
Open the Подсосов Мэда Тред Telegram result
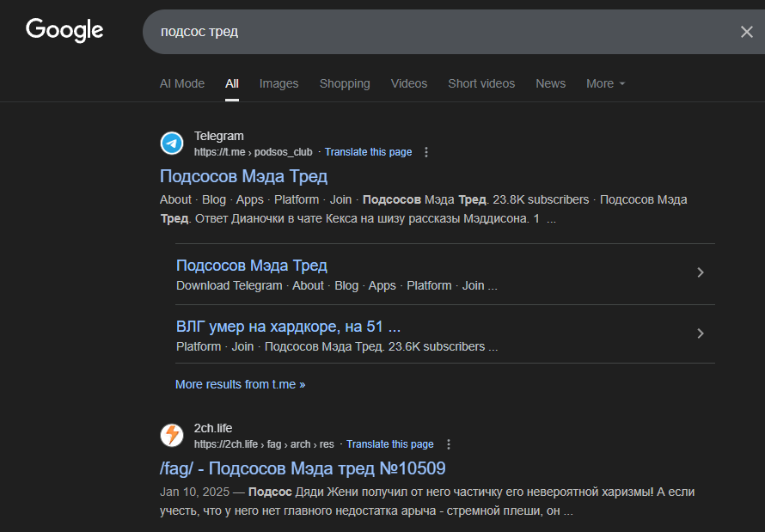243,176
